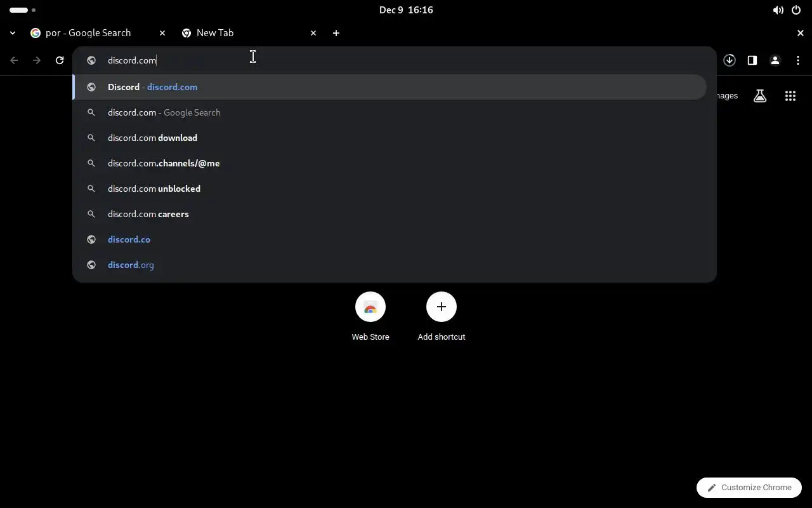Open a new tab with the plus button
812x508 pixels.
(336, 33)
